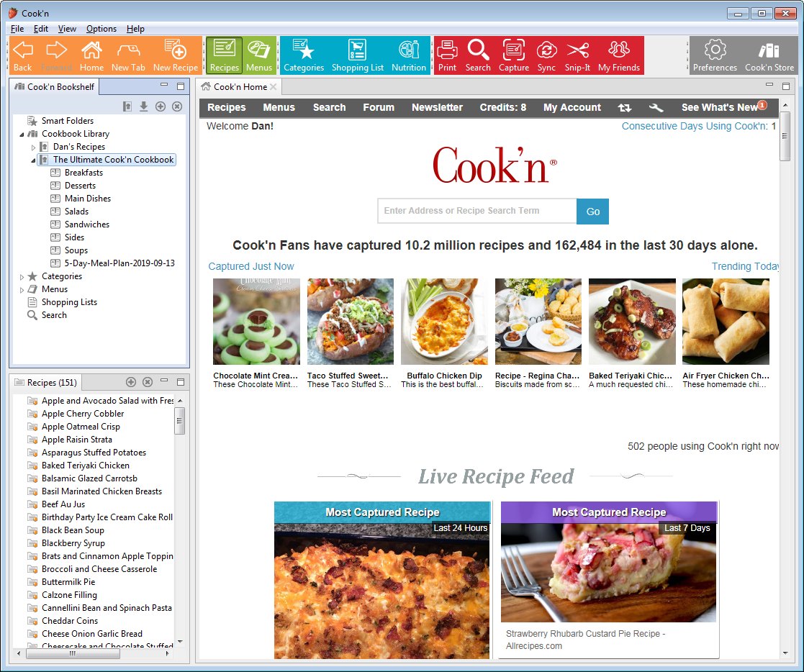Click the address or recipe search field
Viewport: 804px width, 672px height.
click(x=477, y=212)
